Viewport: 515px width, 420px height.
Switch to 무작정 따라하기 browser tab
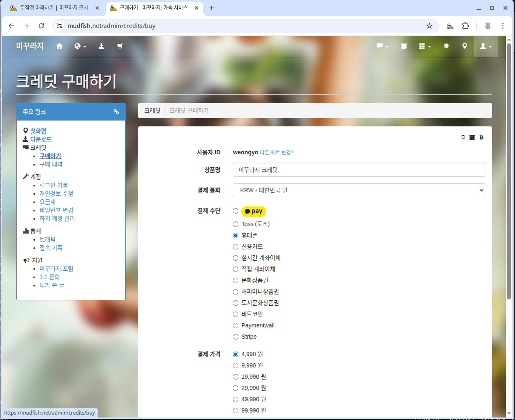click(54, 8)
